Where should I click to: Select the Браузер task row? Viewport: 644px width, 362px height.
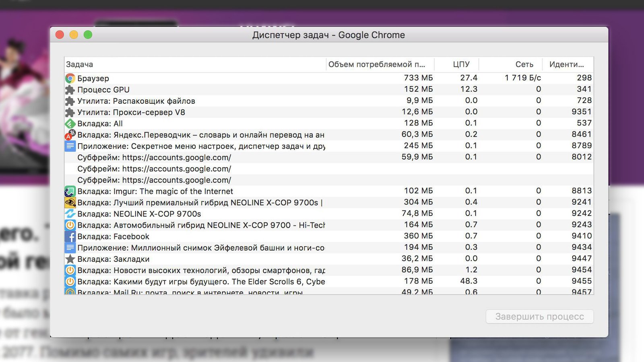329,78
